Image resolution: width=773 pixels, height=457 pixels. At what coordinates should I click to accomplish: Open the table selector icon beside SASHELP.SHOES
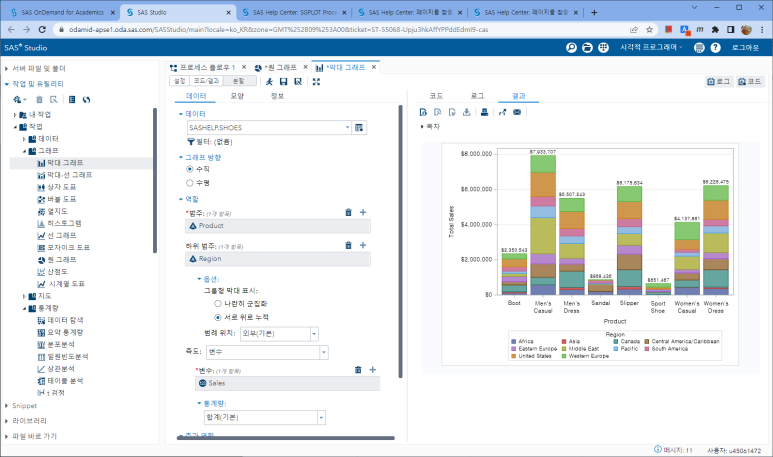click(x=359, y=128)
